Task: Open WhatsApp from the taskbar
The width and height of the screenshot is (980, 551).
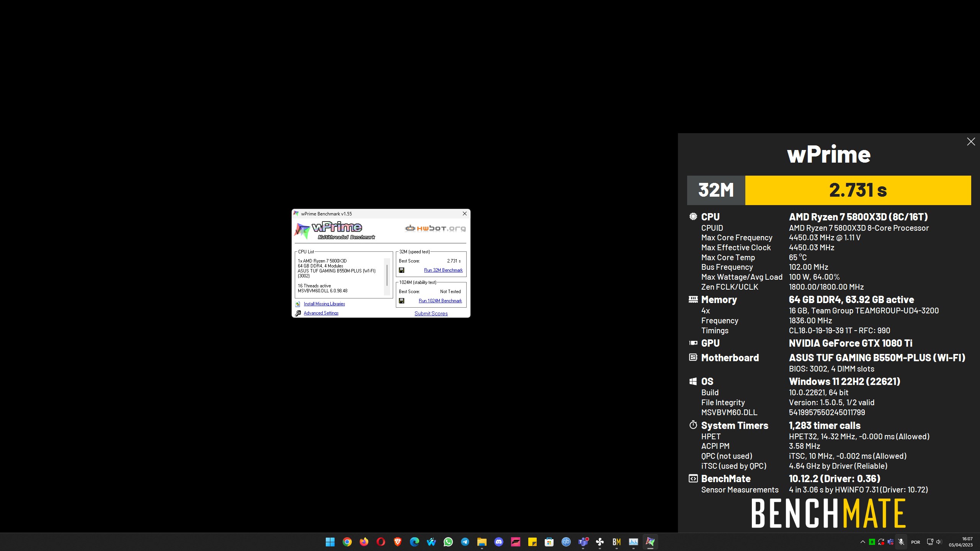Action: click(448, 542)
